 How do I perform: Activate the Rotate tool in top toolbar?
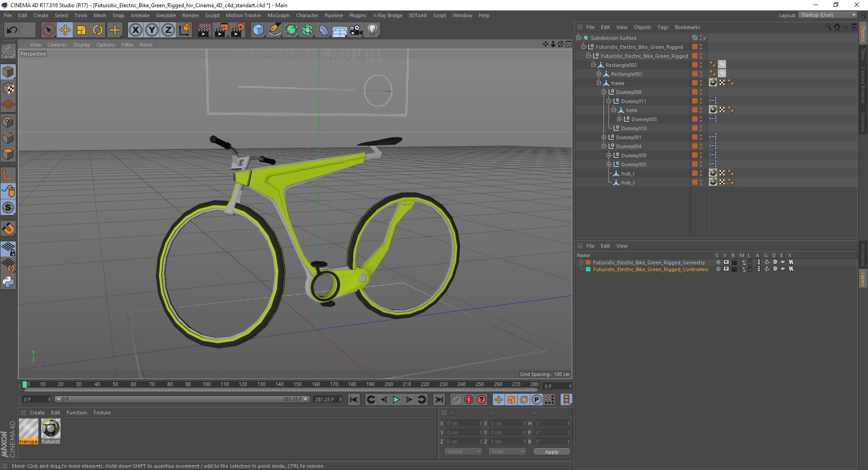coord(98,30)
